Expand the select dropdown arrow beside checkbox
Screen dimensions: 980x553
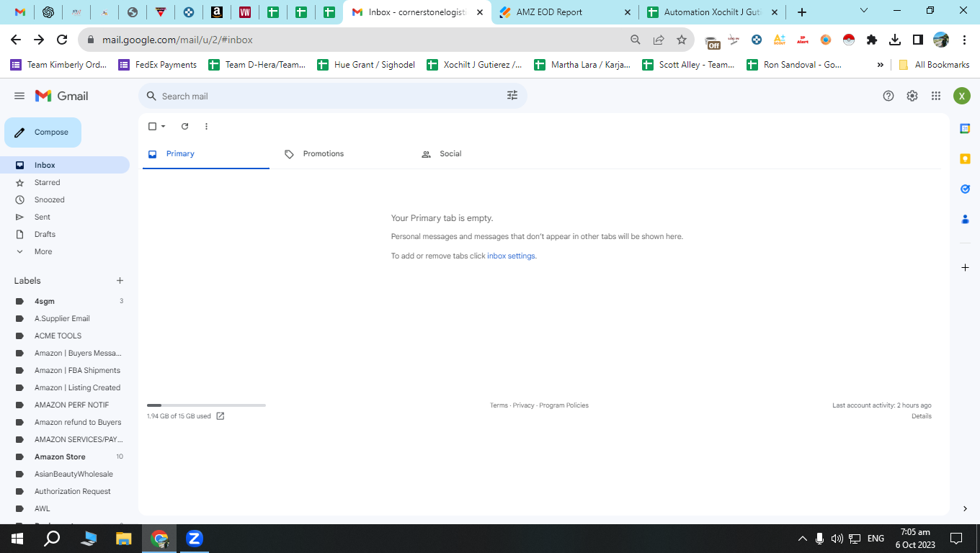164,126
